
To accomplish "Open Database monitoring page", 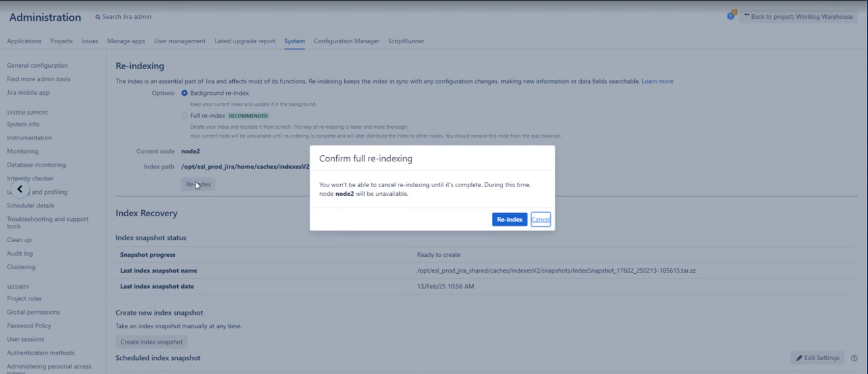I will [x=37, y=165].
